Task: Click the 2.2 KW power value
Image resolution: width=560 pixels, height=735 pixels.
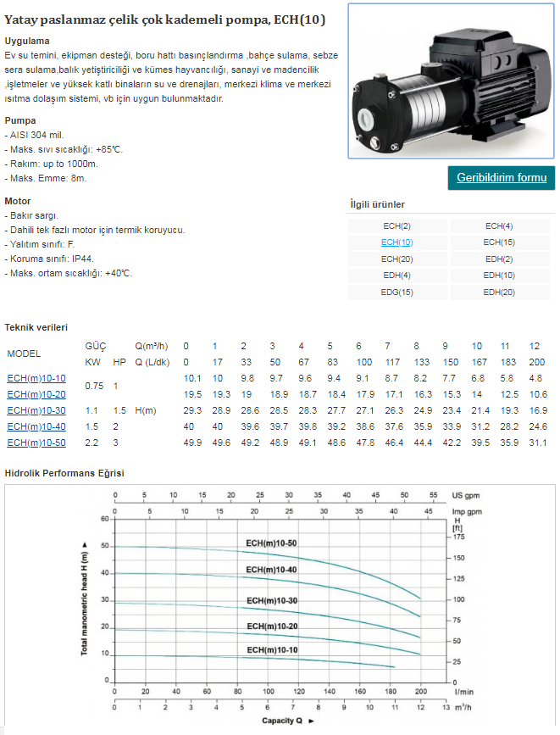Action: pos(91,443)
